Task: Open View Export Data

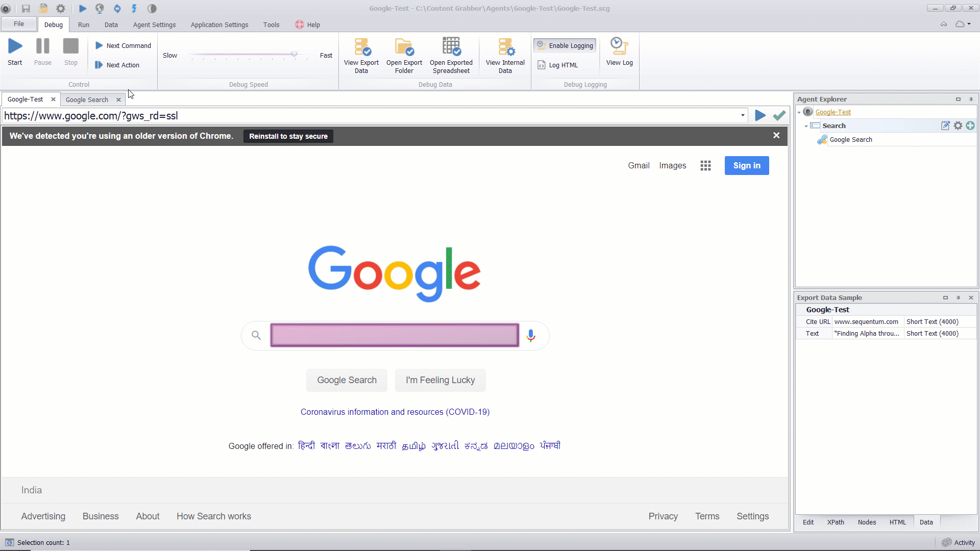Action: click(x=361, y=47)
